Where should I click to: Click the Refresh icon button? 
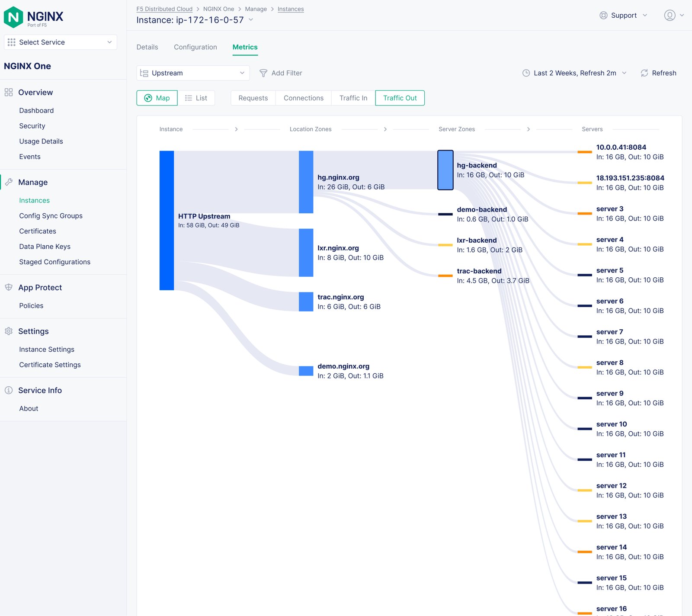tap(644, 73)
